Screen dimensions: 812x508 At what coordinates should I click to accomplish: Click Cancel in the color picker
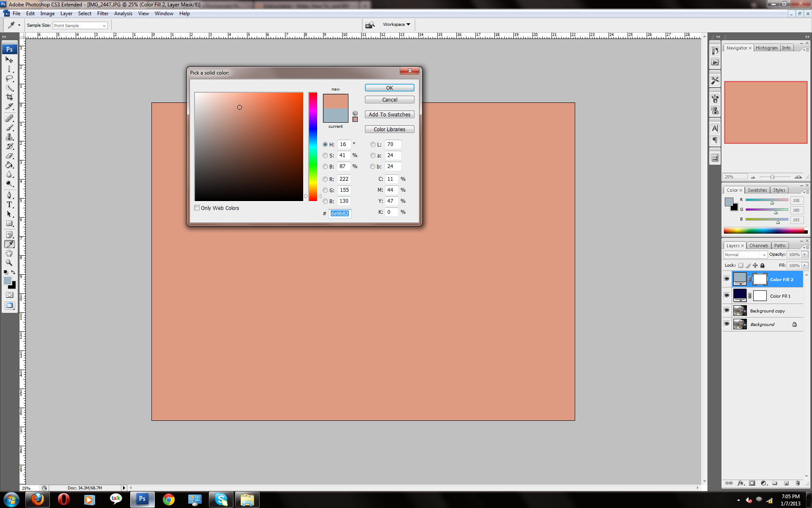coord(390,99)
